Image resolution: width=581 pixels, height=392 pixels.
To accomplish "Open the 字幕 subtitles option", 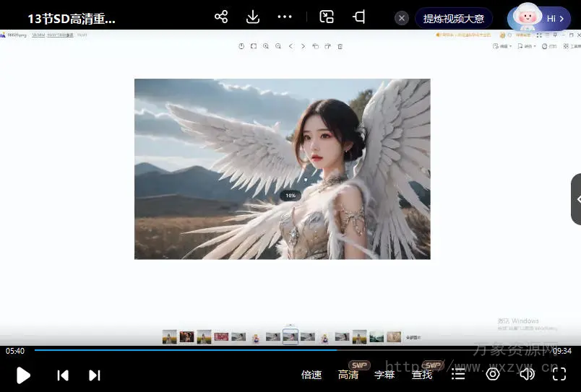I will click(384, 375).
